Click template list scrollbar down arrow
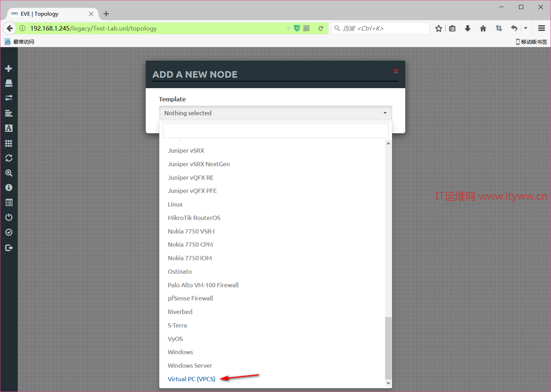 389,383
